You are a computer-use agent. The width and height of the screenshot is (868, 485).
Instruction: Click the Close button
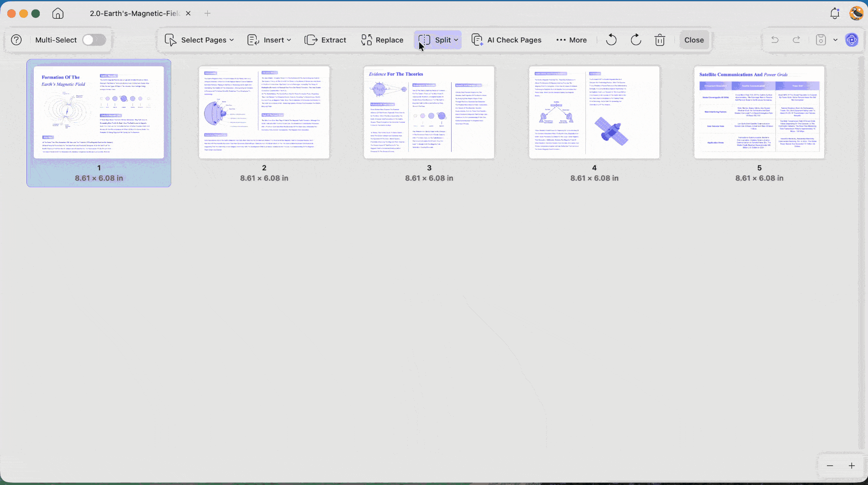coord(694,40)
